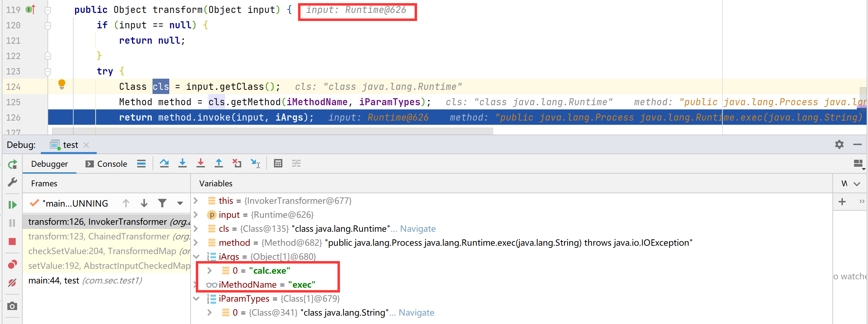Click the down arrow next frame icon
Image resolution: width=868 pixels, height=324 pixels.
point(144,203)
